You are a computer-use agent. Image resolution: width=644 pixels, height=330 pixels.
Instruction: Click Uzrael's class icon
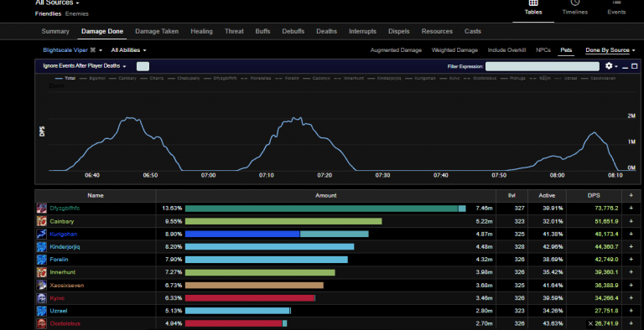(41, 311)
